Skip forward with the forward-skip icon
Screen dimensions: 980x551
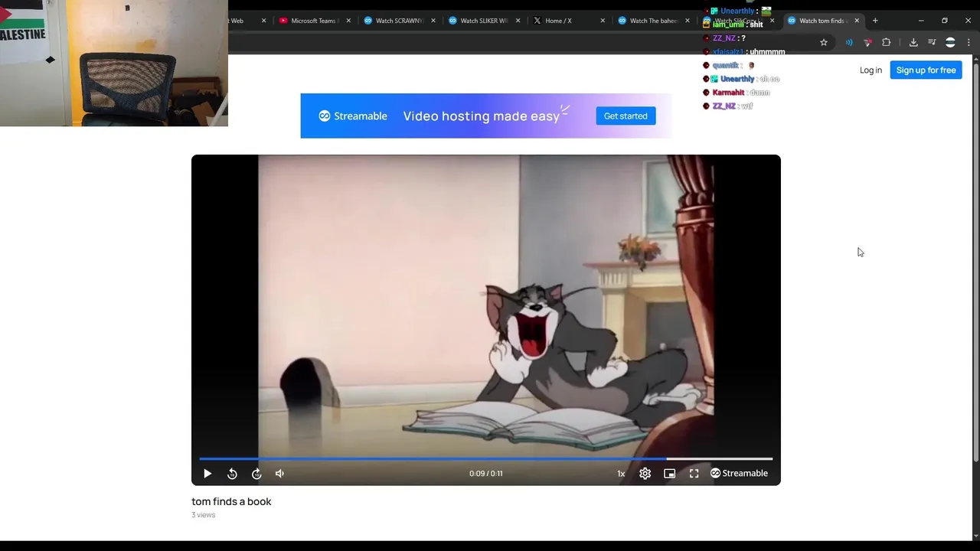pyautogui.click(x=256, y=474)
